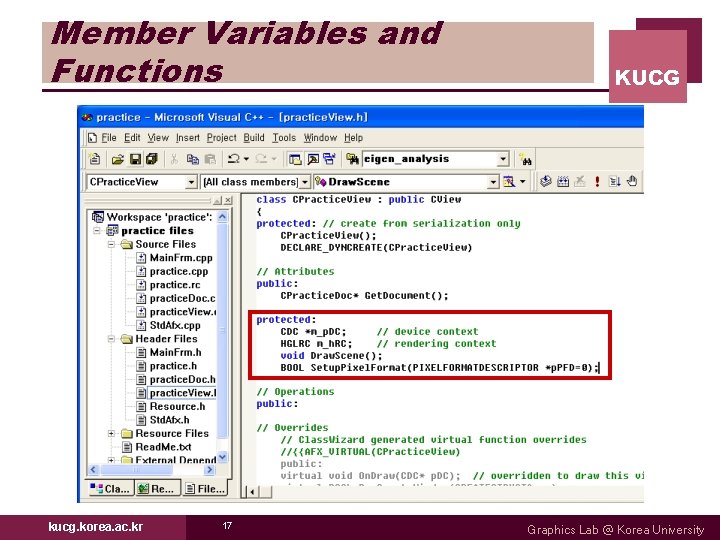This screenshot has width=720, height=540.
Task: Open the Build menu
Action: [x=254, y=138]
